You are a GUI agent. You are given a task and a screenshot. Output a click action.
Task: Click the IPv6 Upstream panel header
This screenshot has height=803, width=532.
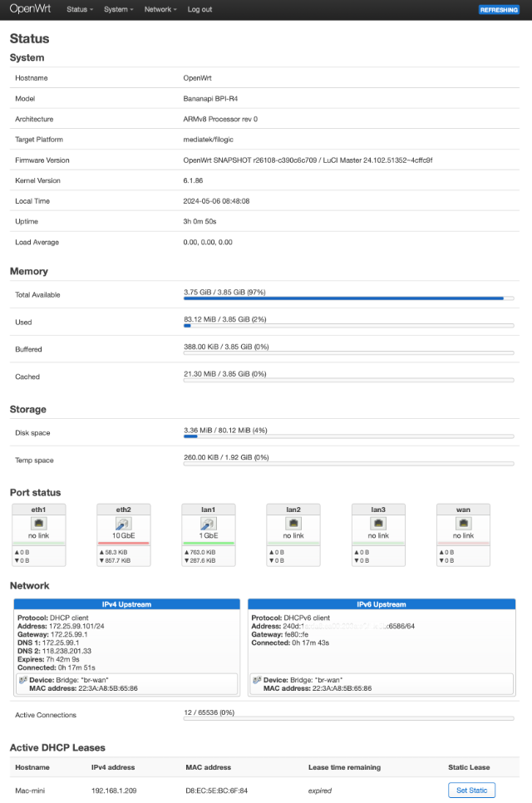point(382,604)
